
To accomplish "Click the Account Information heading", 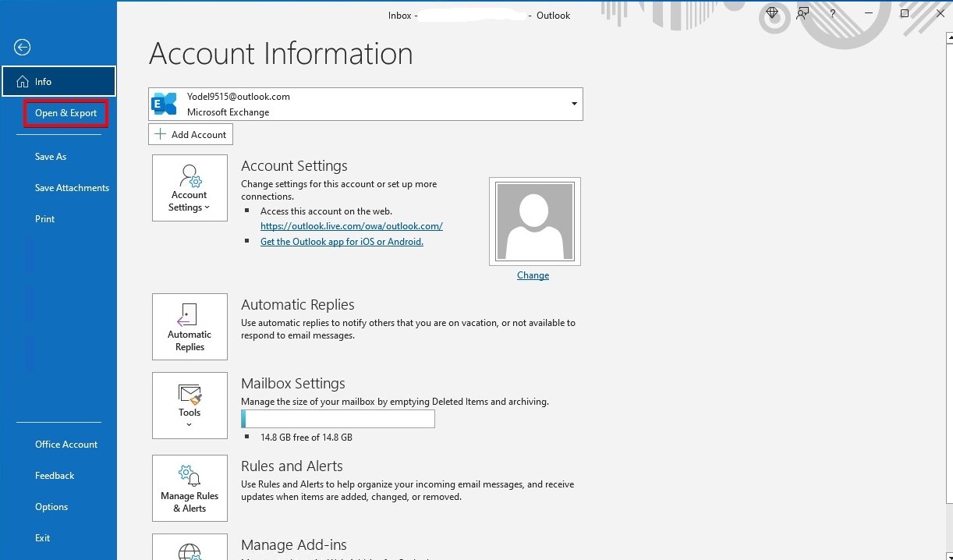I will pos(281,54).
